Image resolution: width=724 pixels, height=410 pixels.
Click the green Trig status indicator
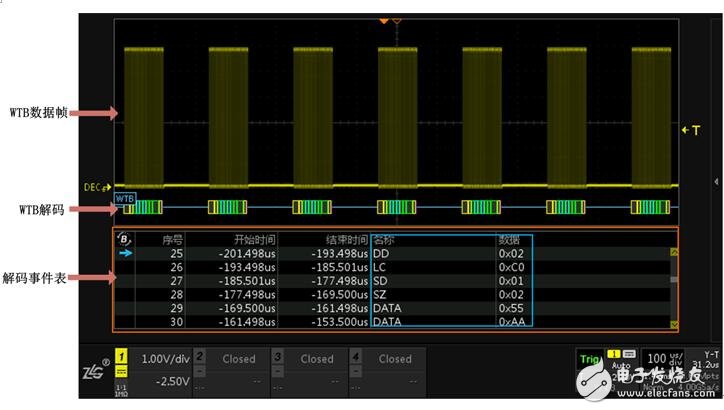pos(590,359)
